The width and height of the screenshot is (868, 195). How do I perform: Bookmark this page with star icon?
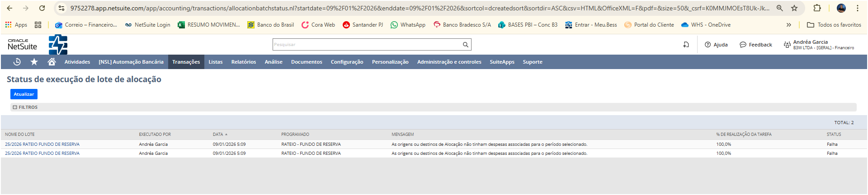[794, 8]
